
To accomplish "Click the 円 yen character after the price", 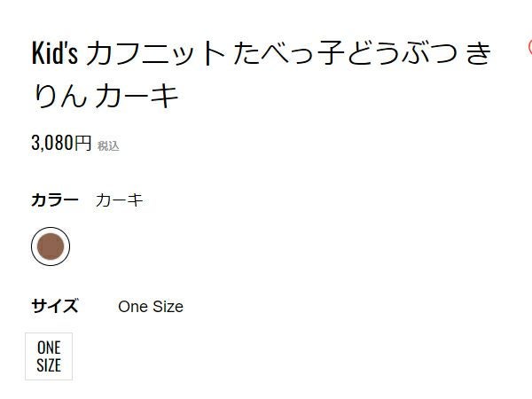I will (82, 143).
